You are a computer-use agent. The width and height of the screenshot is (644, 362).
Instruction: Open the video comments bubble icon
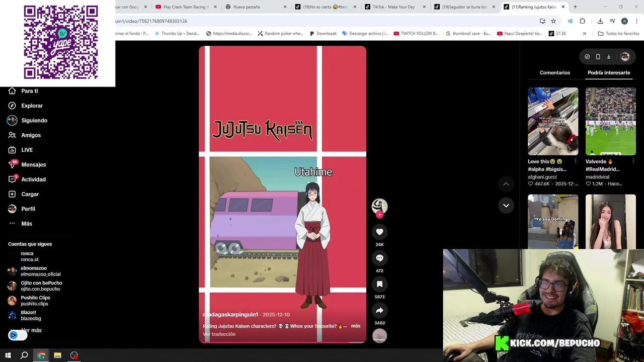[379, 258]
